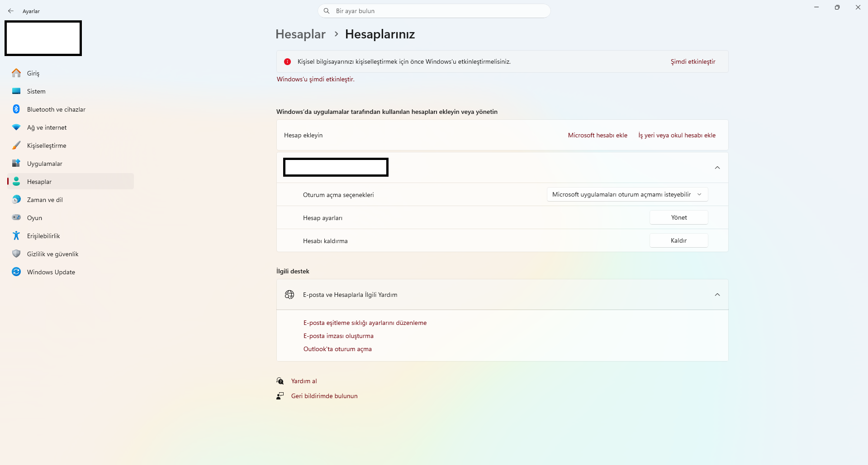
Task: Click Microsoft hesabı ekle link
Action: (x=598, y=135)
